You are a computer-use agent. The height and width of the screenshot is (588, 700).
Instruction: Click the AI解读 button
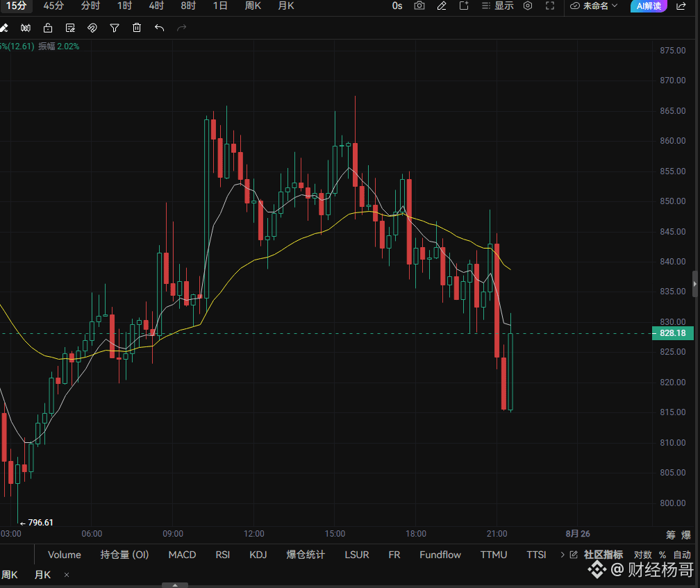click(649, 6)
